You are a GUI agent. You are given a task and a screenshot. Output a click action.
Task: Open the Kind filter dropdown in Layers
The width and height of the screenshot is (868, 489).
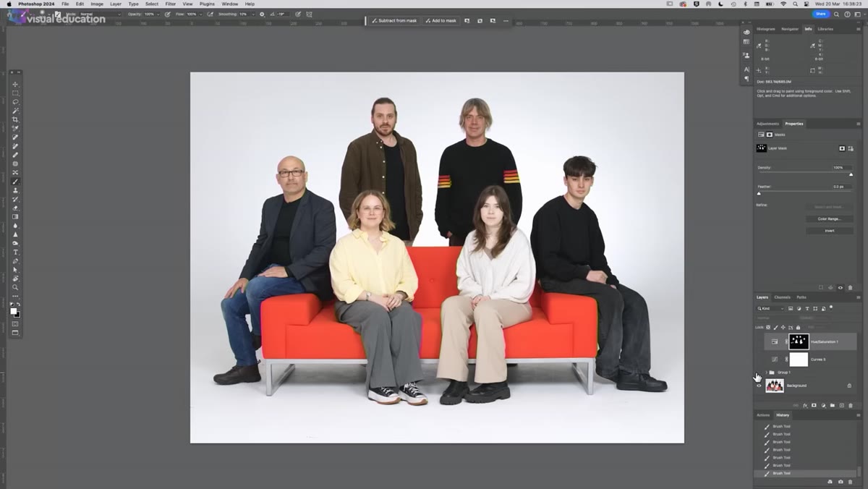(770, 308)
